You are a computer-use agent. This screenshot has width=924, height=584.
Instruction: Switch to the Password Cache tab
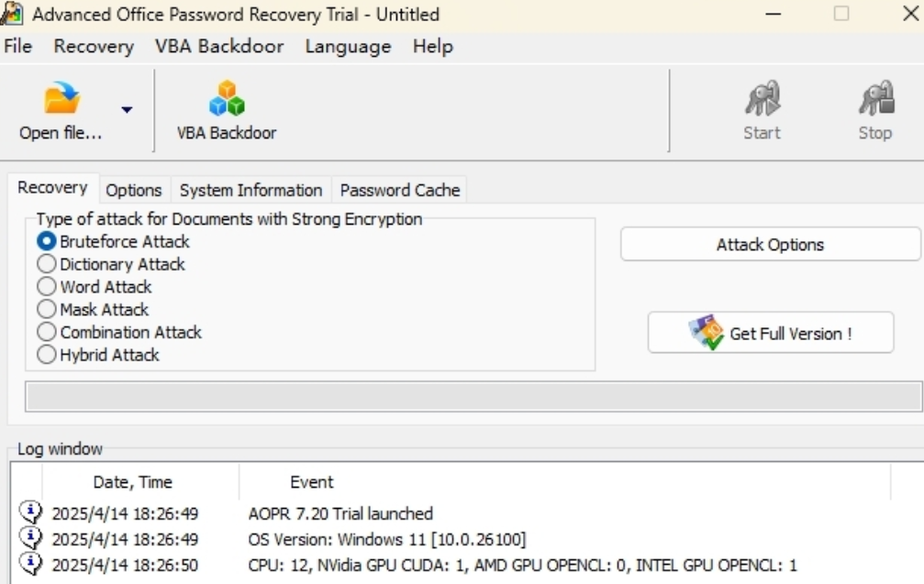tap(399, 190)
